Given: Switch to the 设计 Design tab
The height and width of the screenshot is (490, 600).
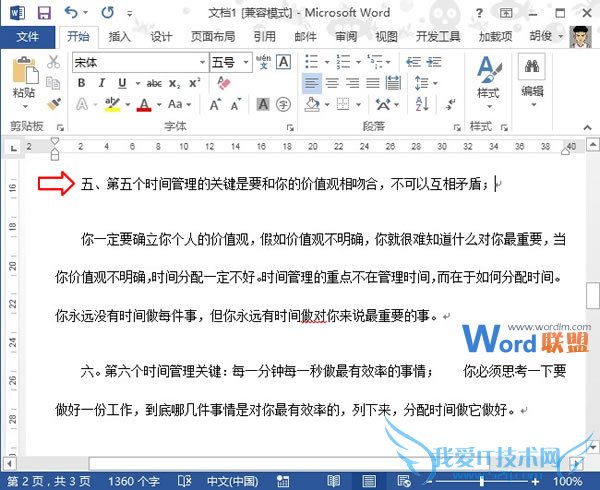Looking at the screenshot, I should pos(161,37).
